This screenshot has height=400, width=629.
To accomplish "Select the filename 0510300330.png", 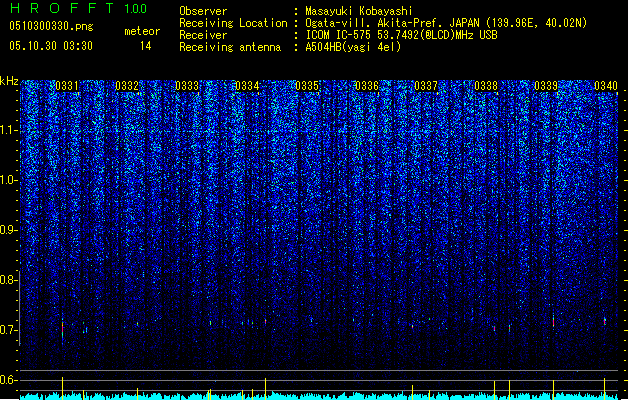I will coord(51,26).
